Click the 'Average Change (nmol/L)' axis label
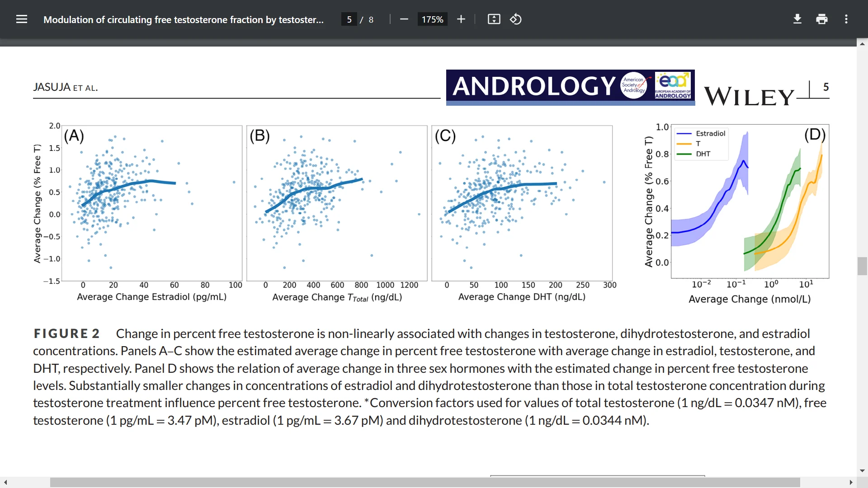The height and width of the screenshot is (488, 868). tap(750, 299)
